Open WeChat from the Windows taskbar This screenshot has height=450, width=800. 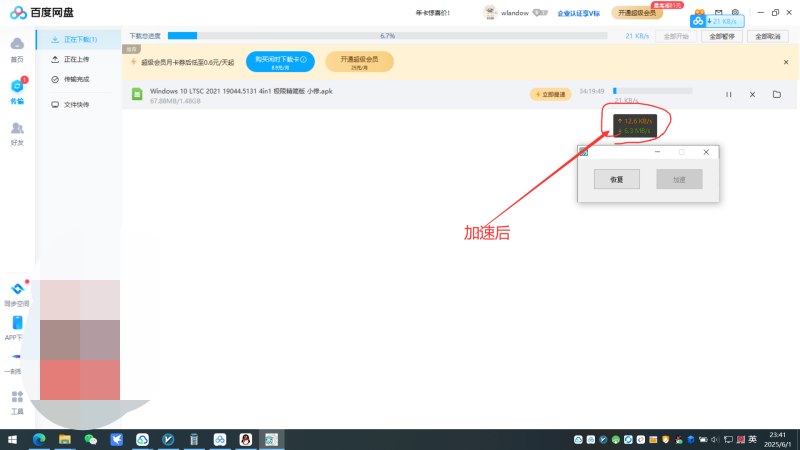click(x=91, y=439)
